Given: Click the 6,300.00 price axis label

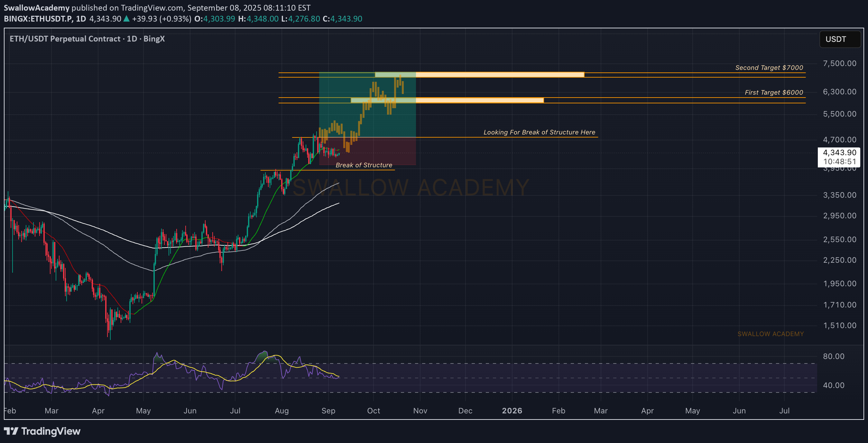Looking at the screenshot, I should [839, 92].
